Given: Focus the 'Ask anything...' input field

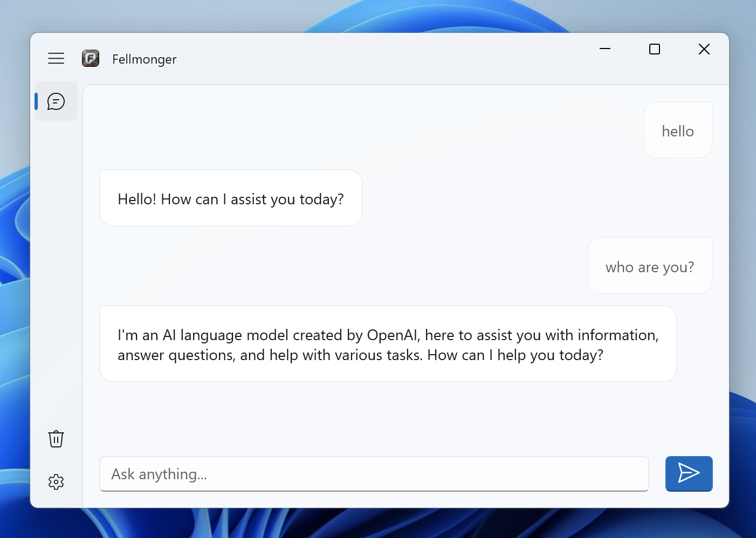Looking at the screenshot, I should (x=374, y=474).
